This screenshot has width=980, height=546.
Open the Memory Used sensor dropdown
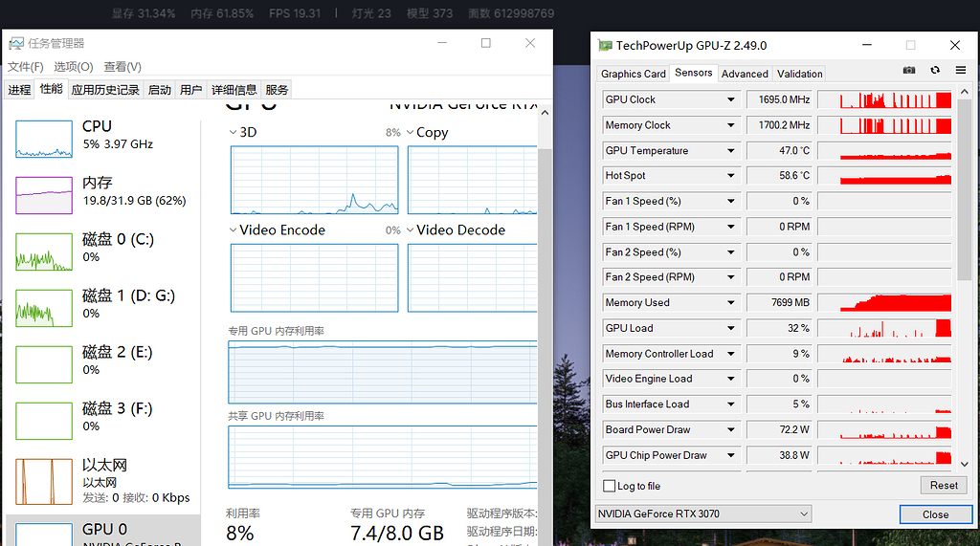(730, 302)
